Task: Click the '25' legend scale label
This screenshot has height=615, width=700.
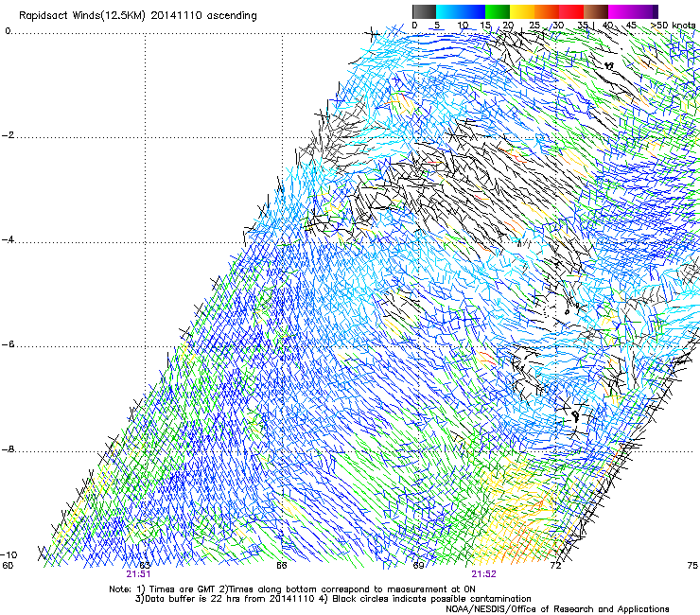Action: click(x=534, y=26)
